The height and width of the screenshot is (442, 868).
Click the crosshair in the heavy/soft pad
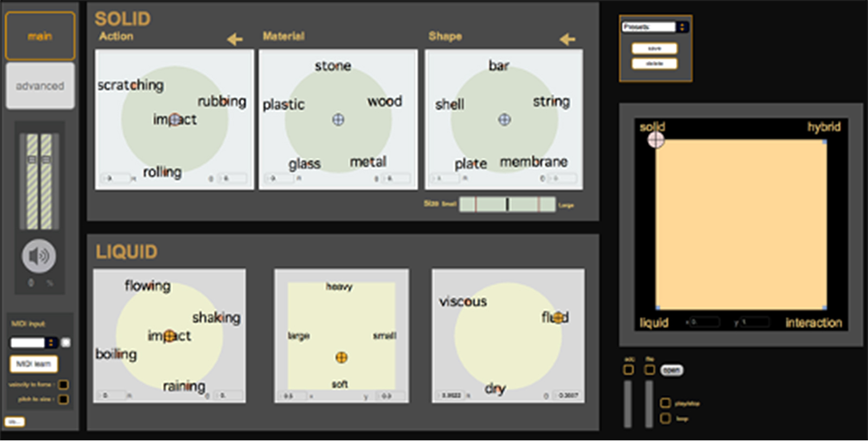[x=341, y=357]
